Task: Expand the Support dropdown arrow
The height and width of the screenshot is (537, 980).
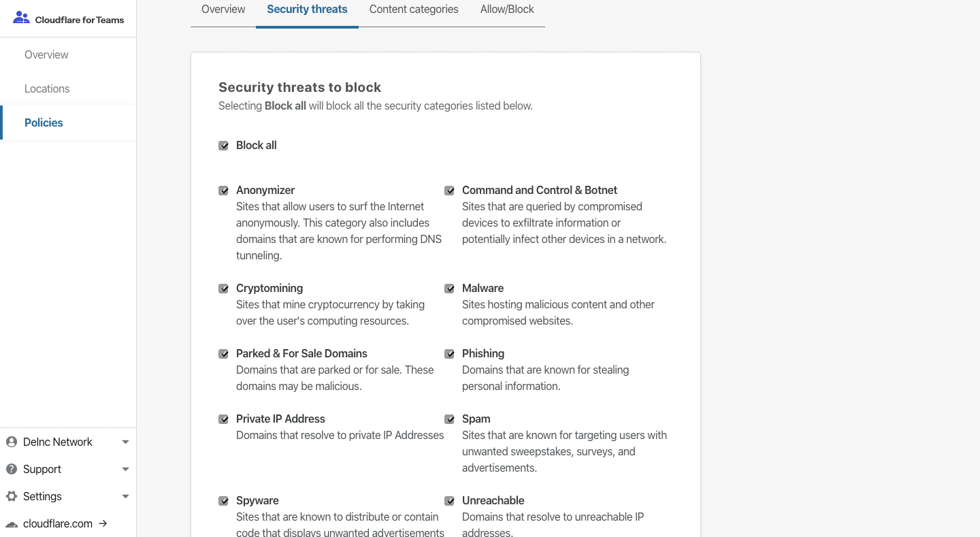Action: coord(125,470)
